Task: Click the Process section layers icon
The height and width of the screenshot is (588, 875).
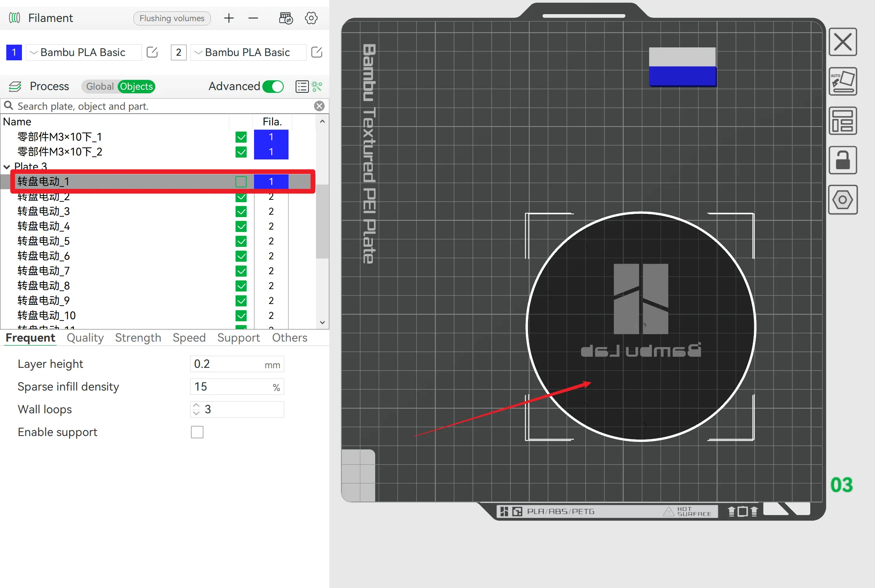Action: (15, 86)
